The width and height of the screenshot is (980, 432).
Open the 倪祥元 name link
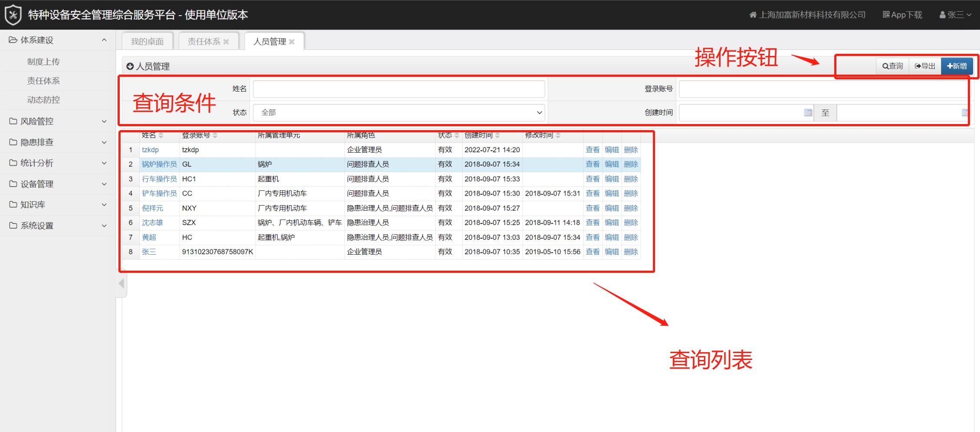[152, 208]
